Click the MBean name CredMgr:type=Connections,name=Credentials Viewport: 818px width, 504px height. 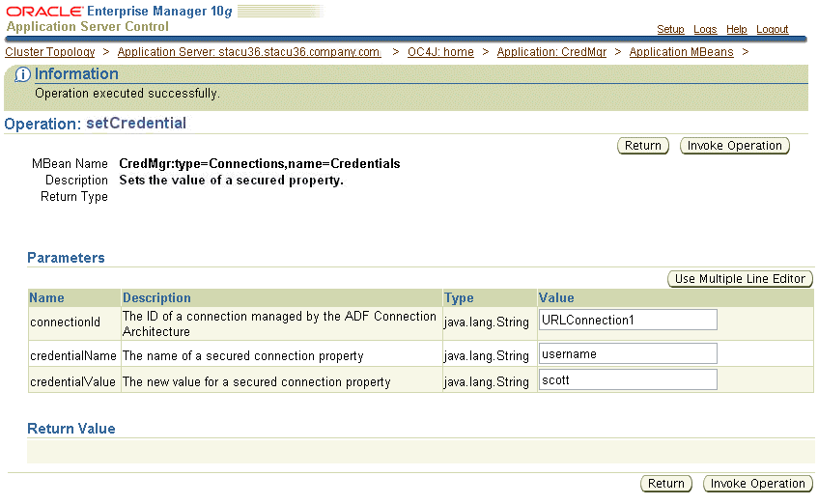point(260,164)
